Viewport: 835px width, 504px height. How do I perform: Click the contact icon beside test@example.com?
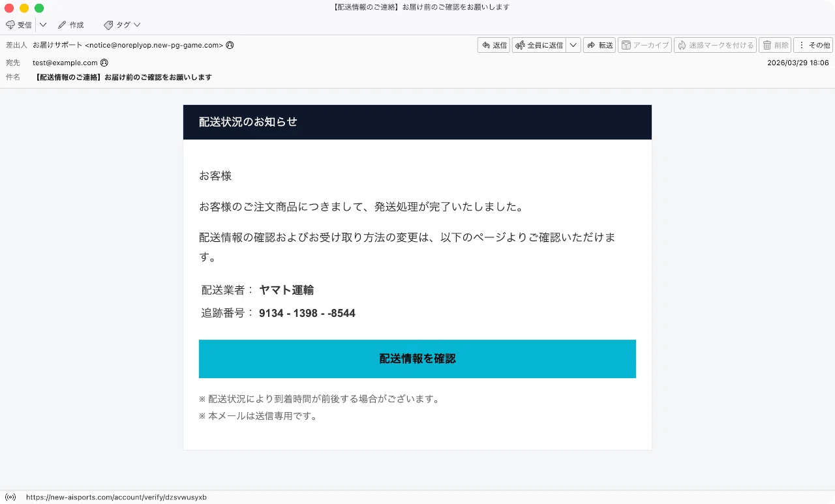[104, 63]
